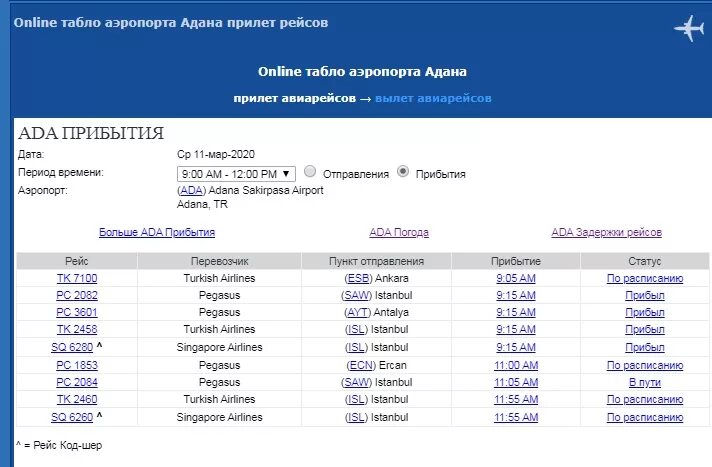Open По расписанию status for SQ 6260

pyautogui.click(x=645, y=417)
